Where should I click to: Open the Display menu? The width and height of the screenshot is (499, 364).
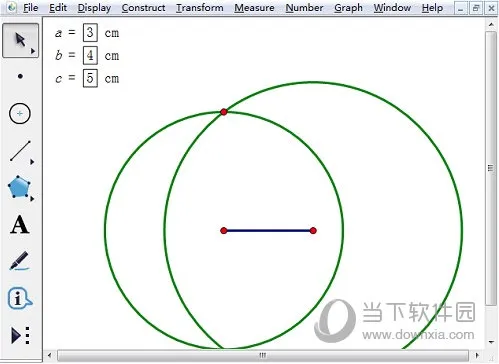click(x=94, y=7)
